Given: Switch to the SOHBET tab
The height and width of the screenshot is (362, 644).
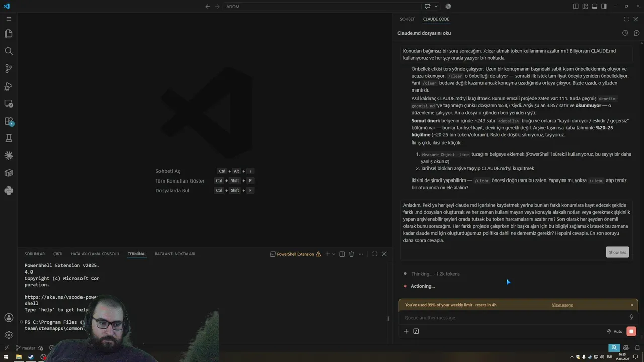Looking at the screenshot, I should [x=407, y=19].
